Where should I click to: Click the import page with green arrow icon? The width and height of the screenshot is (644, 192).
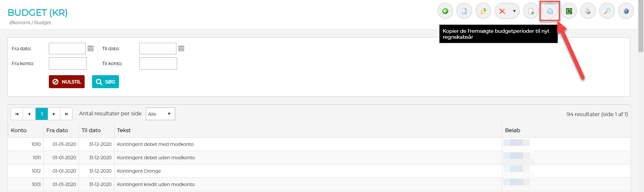click(x=531, y=11)
